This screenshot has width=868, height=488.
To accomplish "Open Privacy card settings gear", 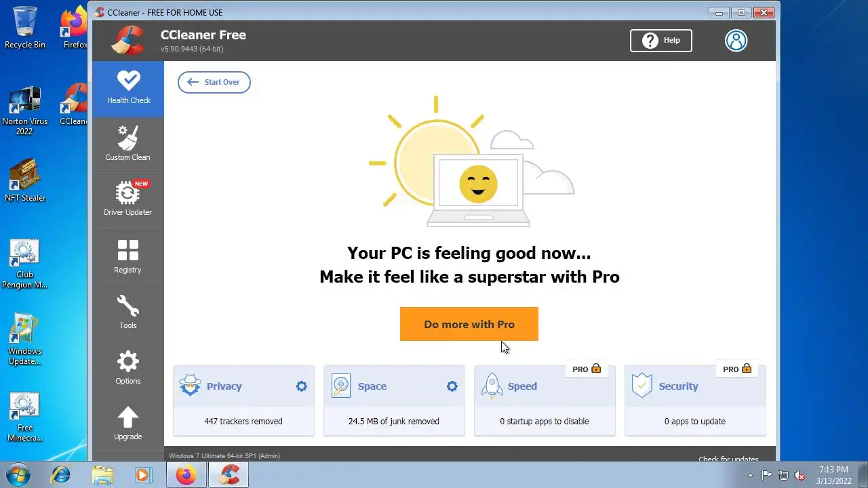I will (x=301, y=386).
